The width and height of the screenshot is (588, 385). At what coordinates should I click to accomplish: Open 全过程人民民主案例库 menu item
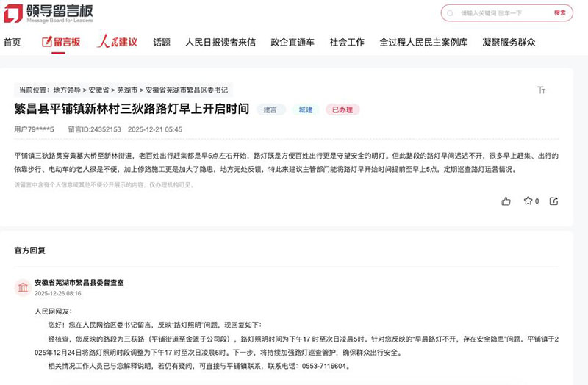click(x=423, y=43)
